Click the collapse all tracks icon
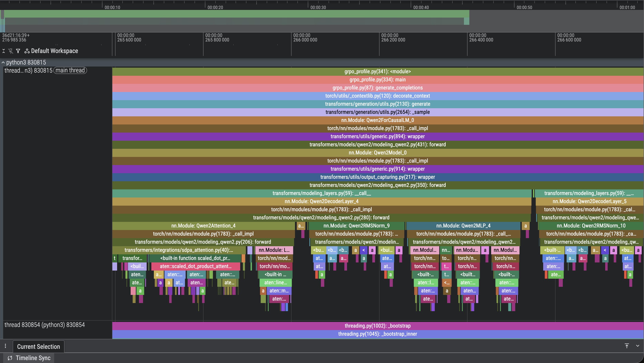The height and width of the screenshot is (363, 644). tap(4, 51)
